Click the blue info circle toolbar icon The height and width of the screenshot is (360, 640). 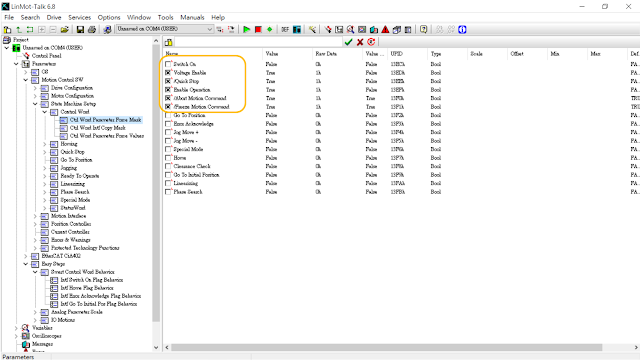point(462,29)
